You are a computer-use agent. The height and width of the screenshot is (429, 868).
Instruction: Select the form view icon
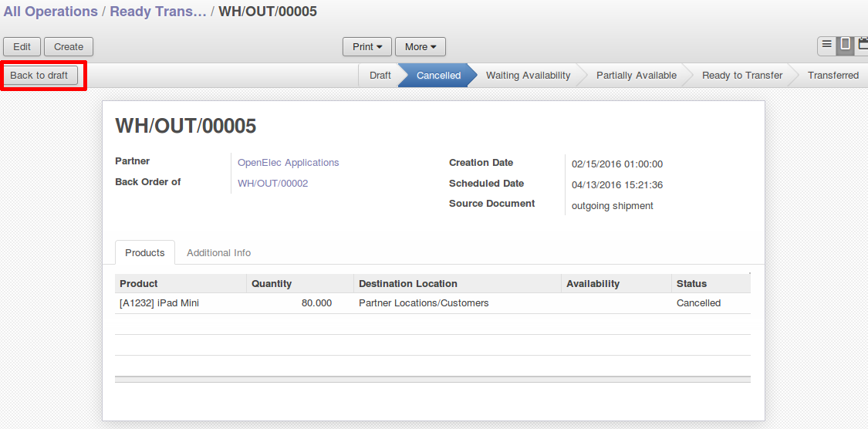pos(846,46)
